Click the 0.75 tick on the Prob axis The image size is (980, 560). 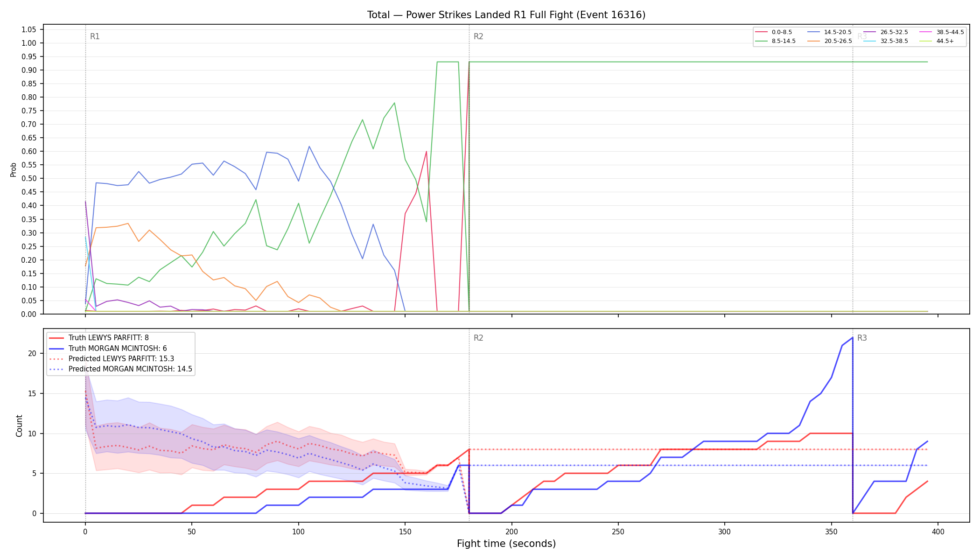point(28,111)
